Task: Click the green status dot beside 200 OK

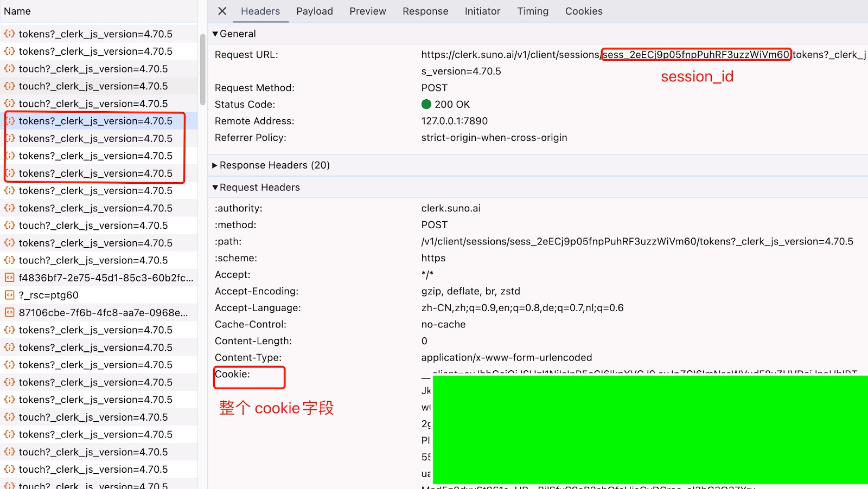Action: (426, 104)
